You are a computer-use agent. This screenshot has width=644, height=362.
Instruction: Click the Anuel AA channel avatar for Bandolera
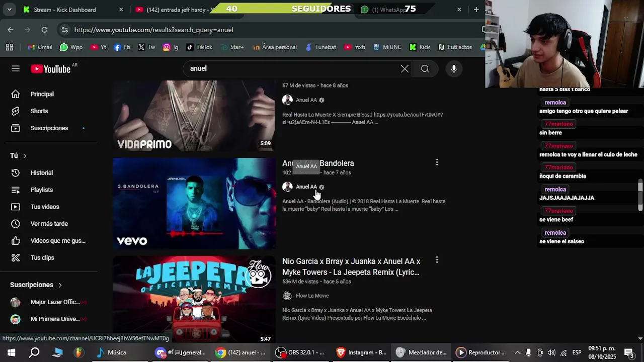287,187
